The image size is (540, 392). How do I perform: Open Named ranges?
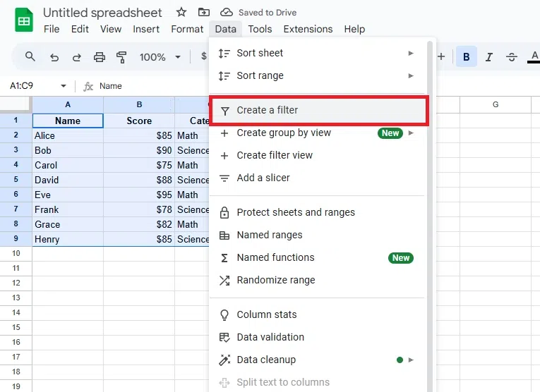(x=317, y=235)
